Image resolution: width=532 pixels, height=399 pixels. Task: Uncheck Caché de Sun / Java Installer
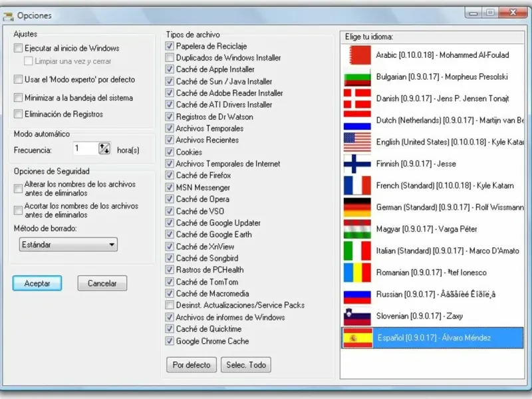pyautogui.click(x=170, y=81)
